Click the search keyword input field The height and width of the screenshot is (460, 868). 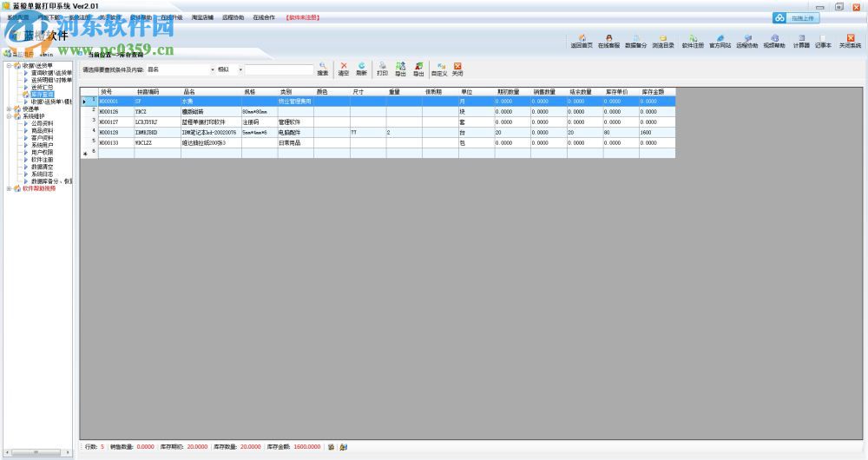point(279,69)
